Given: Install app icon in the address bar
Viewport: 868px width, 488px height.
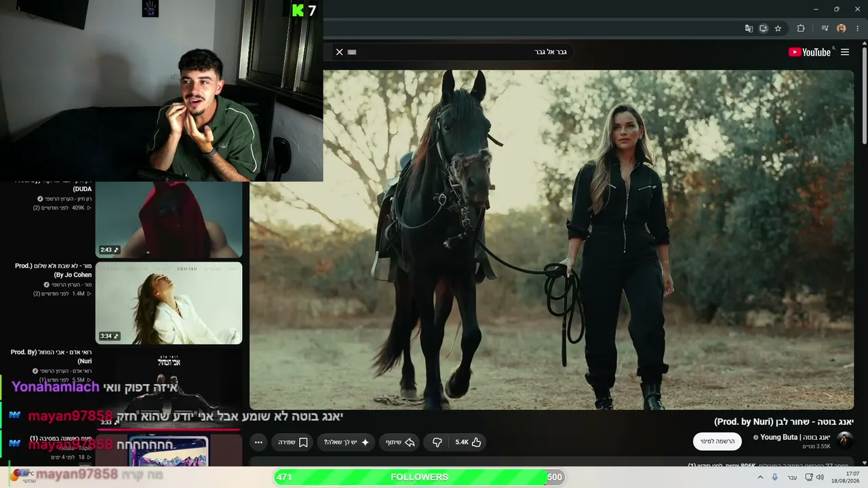Looking at the screenshot, I should click(763, 28).
